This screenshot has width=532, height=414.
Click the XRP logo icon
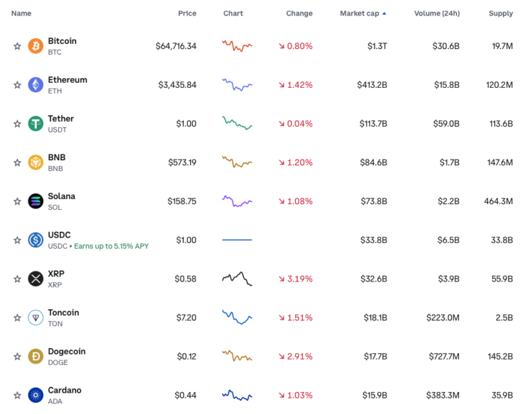[35, 279]
